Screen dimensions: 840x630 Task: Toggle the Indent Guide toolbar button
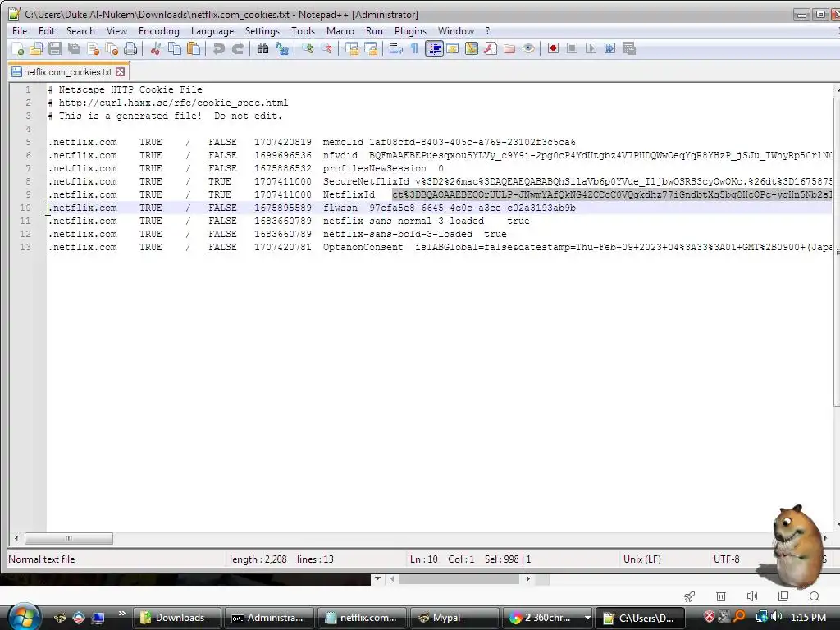434,48
